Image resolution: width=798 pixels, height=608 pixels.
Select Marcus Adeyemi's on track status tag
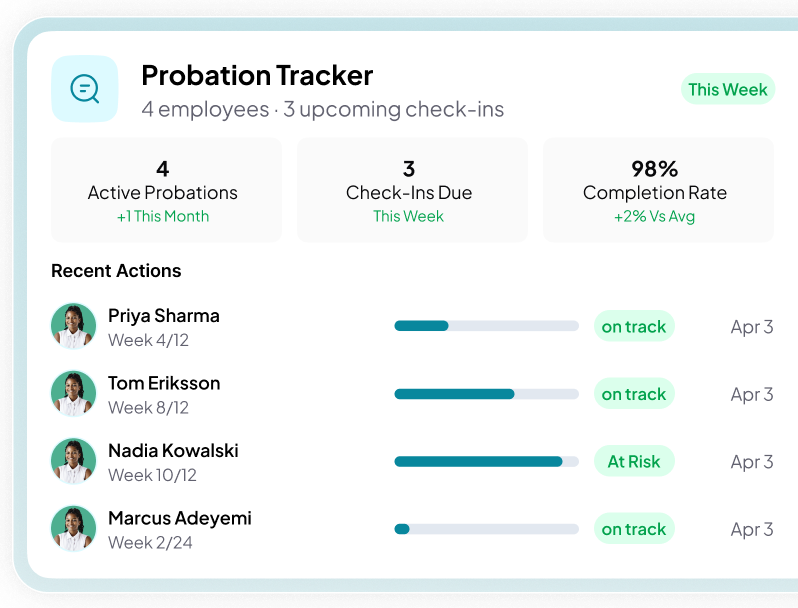(x=634, y=529)
